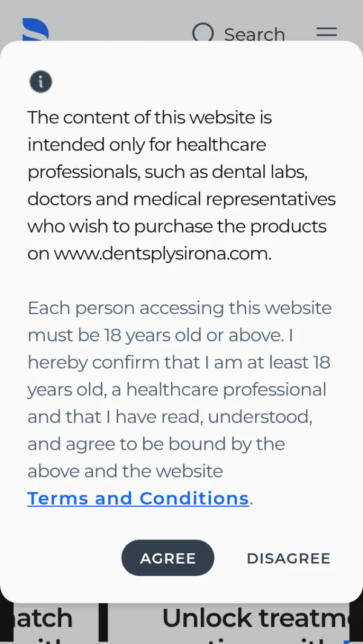
Task: Click the "who wish to purchase the products" line
Action: click(177, 226)
